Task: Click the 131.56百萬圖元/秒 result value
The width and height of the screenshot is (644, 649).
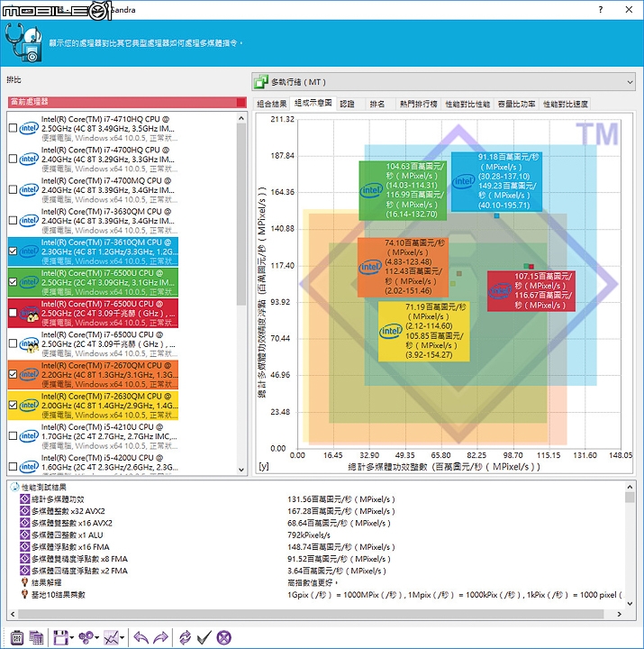Action: tap(341, 499)
